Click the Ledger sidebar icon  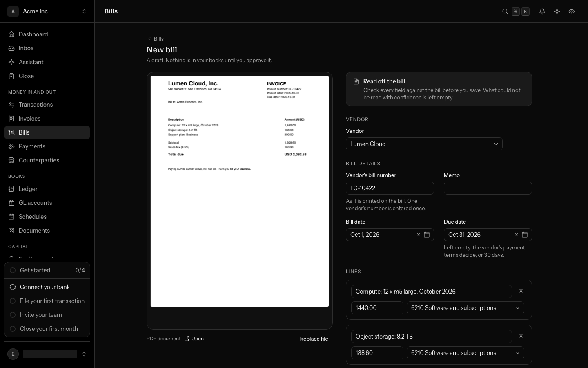pyautogui.click(x=11, y=189)
